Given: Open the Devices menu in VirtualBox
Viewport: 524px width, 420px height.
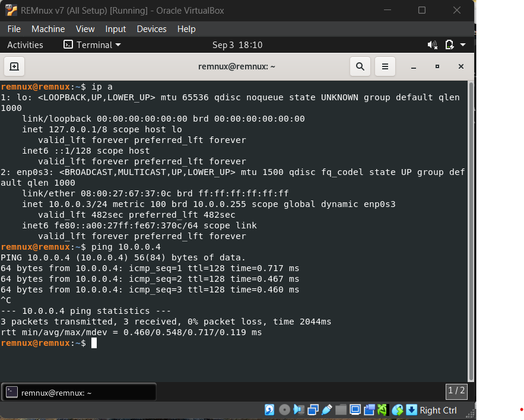Looking at the screenshot, I should click(152, 29).
